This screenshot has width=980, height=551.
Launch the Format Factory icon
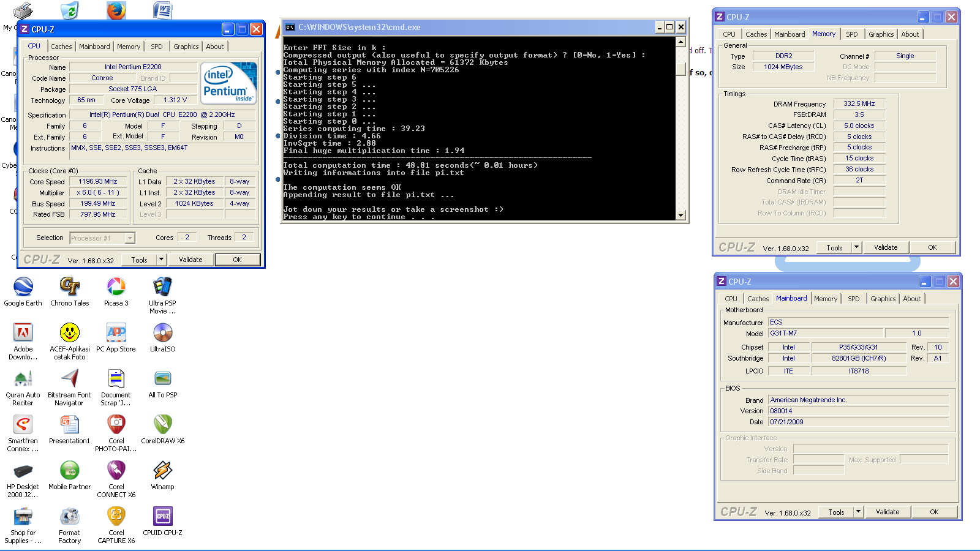70,516
